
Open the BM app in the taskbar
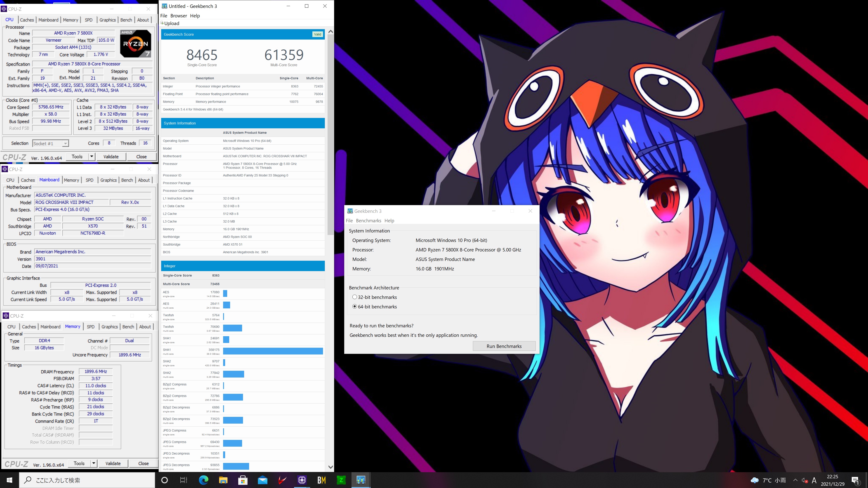pyautogui.click(x=321, y=480)
